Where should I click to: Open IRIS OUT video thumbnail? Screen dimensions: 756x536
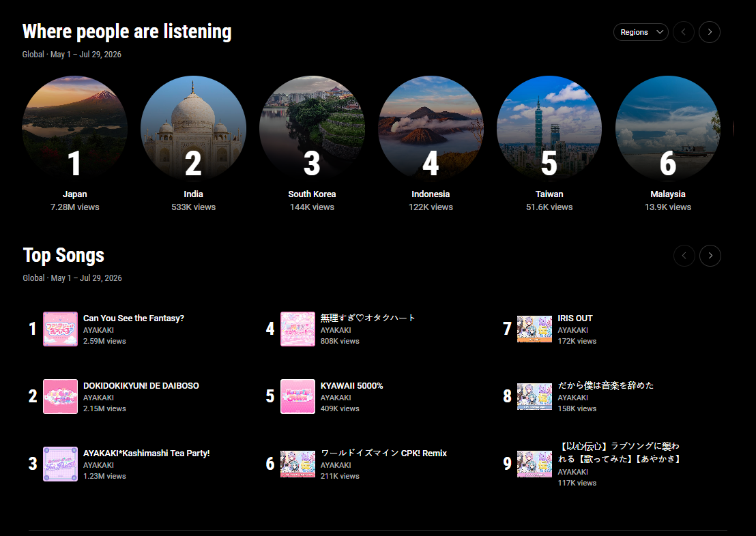[x=534, y=329]
